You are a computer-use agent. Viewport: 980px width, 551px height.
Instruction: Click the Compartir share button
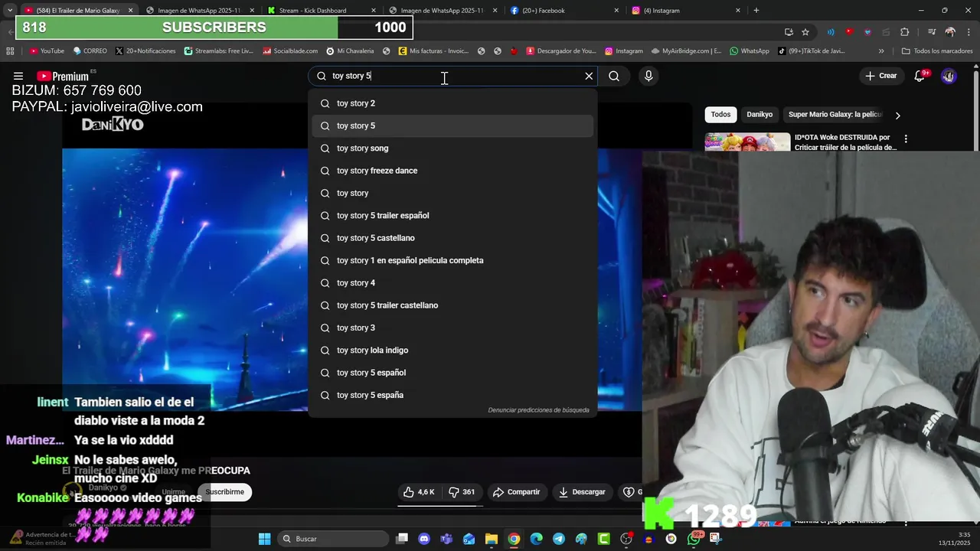[x=517, y=492]
